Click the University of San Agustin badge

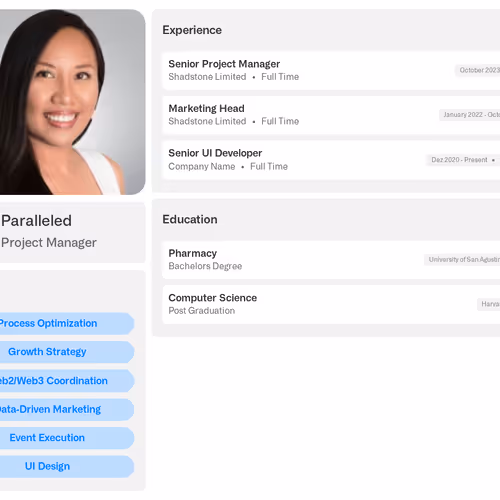point(462,260)
